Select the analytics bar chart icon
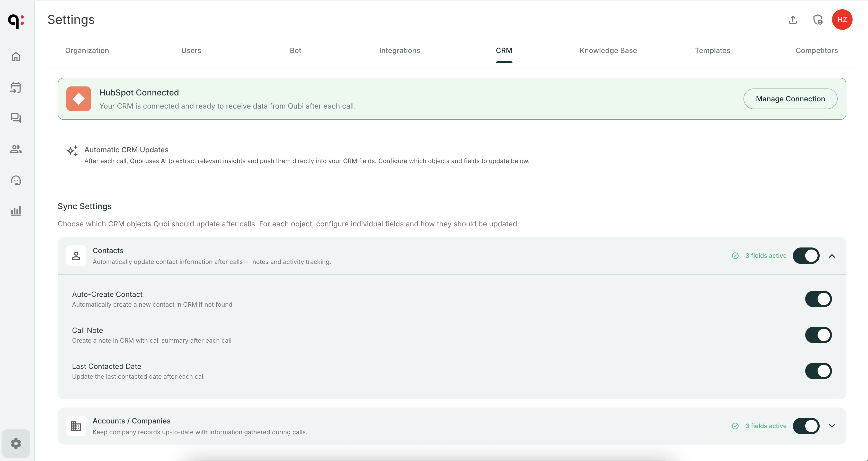 coord(16,211)
